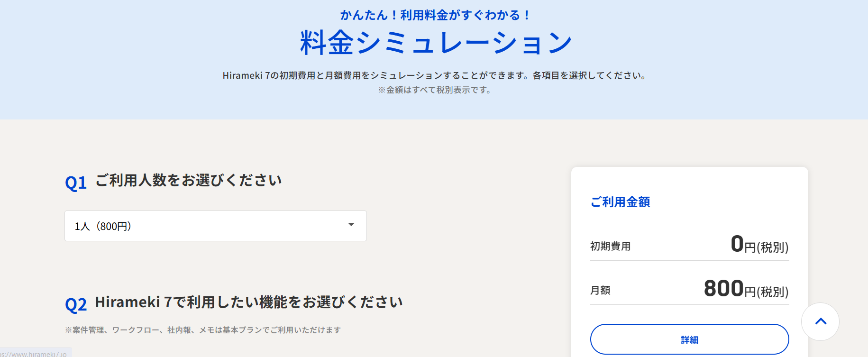This screenshot has width=868, height=357.
Task: Open the user count dropdown showing 1人（800円）
Action: click(216, 226)
